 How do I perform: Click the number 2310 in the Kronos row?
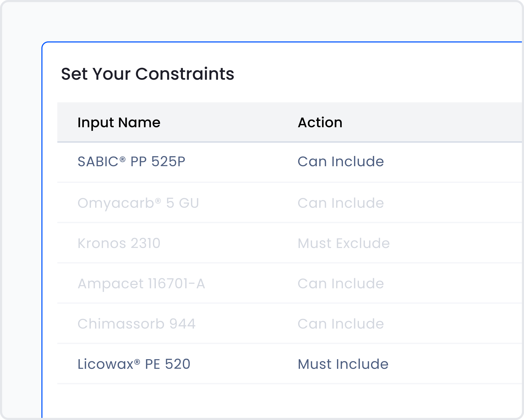click(x=145, y=243)
